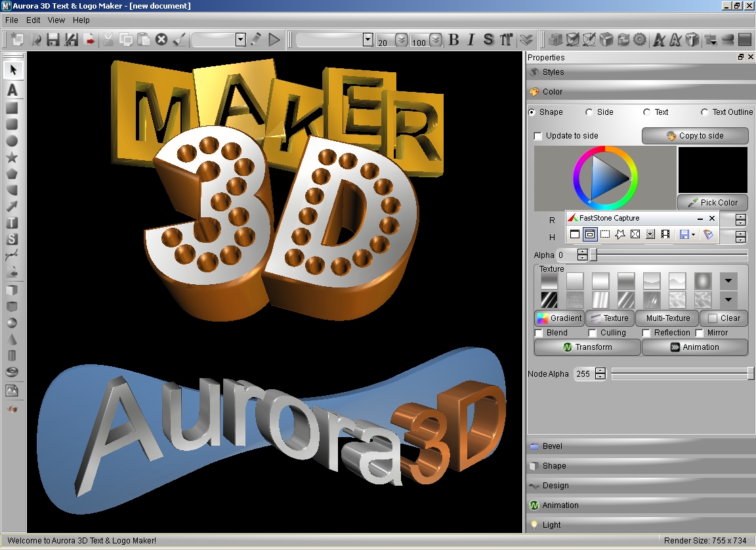Click the refresh arrows toolbar icon
Image resolution: width=756 pixels, height=550 pixels.
click(x=623, y=39)
